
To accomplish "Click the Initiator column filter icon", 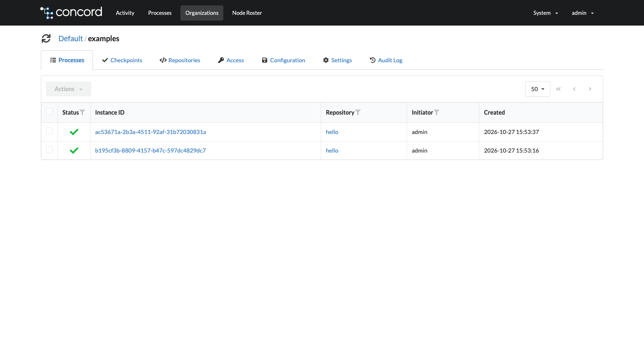I will [x=437, y=112].
